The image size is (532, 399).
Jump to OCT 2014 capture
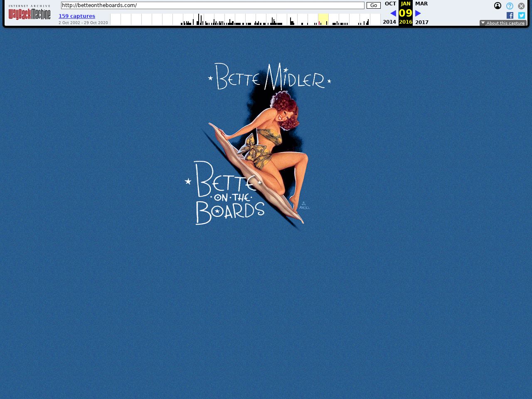click(390, 4)
